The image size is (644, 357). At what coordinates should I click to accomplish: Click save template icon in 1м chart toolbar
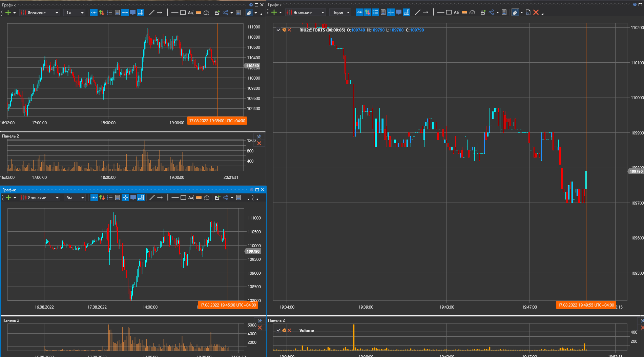coord(217,13)
